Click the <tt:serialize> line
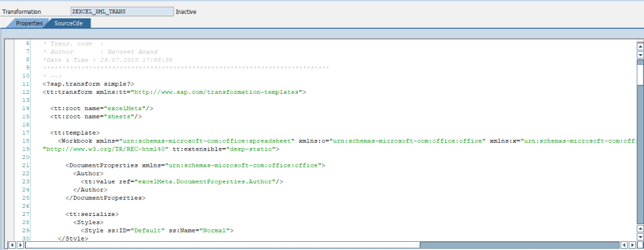Image resolution: width=644 pixels, height=250 pixels. [x=92, y=214]
